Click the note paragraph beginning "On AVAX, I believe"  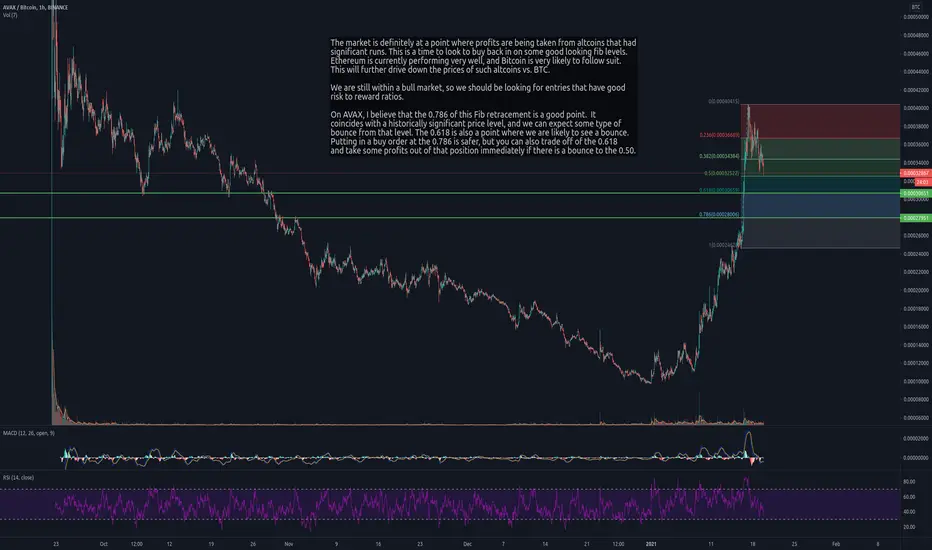[483, 133]
